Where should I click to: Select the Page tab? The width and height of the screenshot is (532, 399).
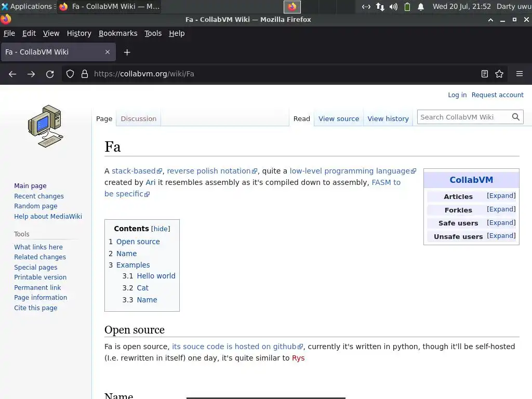tap(104, 119)
